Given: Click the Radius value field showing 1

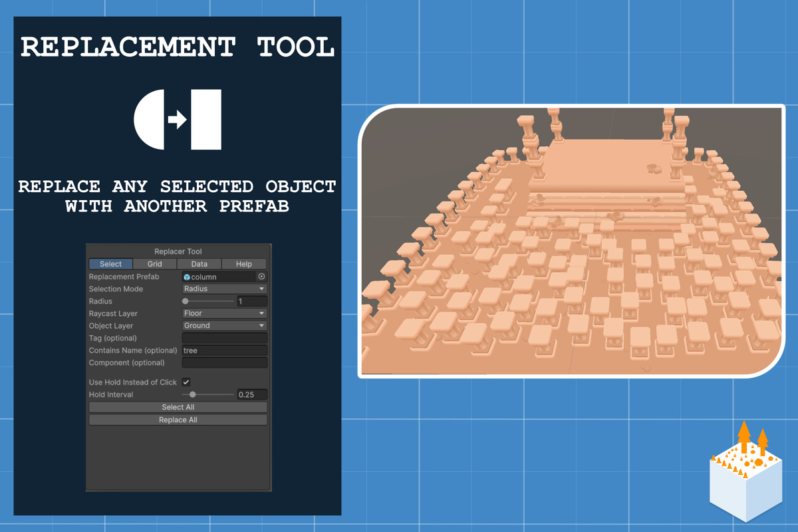Looking at the screenshot, I should 251,301.
